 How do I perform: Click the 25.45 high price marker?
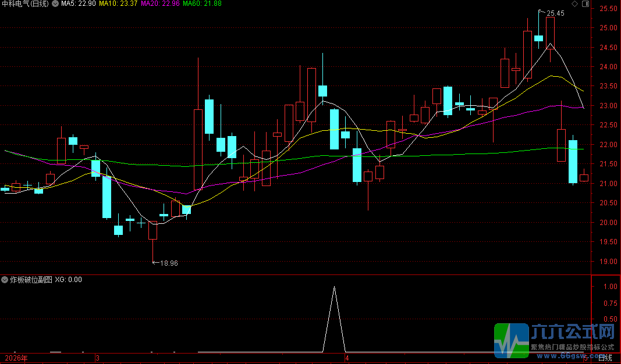(555, 13)
